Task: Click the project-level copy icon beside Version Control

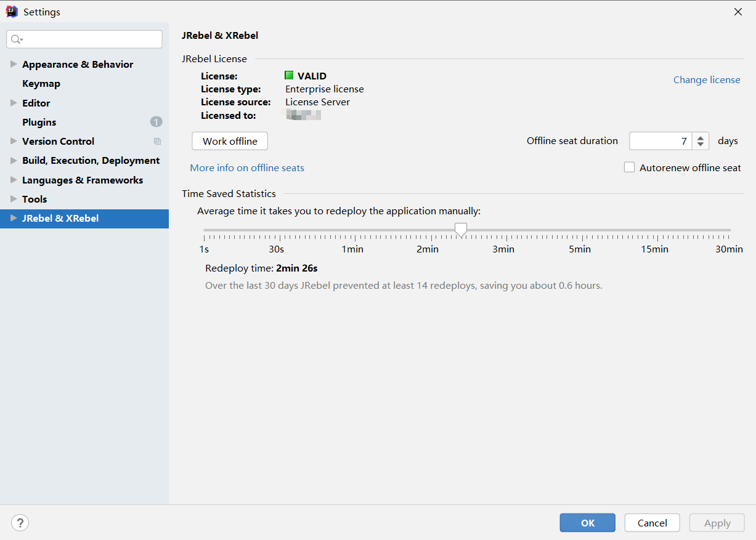Action: [157, 141]
